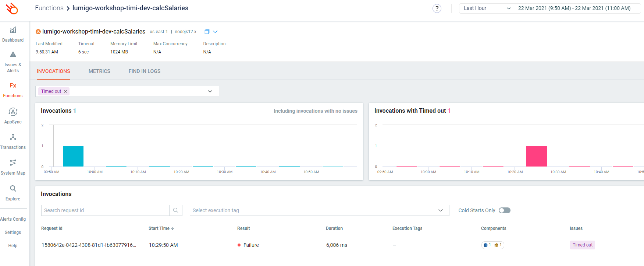Screen dimensions: 644x266
Task: Click the Duration column header
Action: click(x=334, y=228)
